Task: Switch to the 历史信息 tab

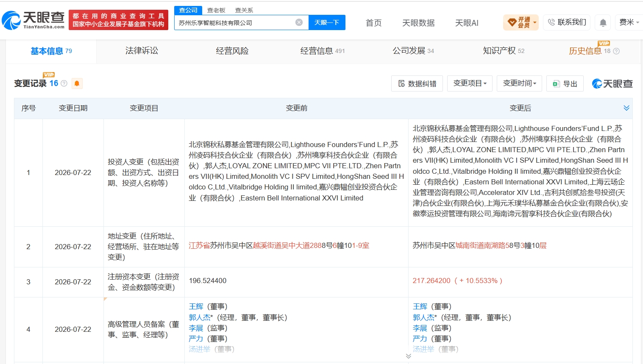Action: pos(590,51)
